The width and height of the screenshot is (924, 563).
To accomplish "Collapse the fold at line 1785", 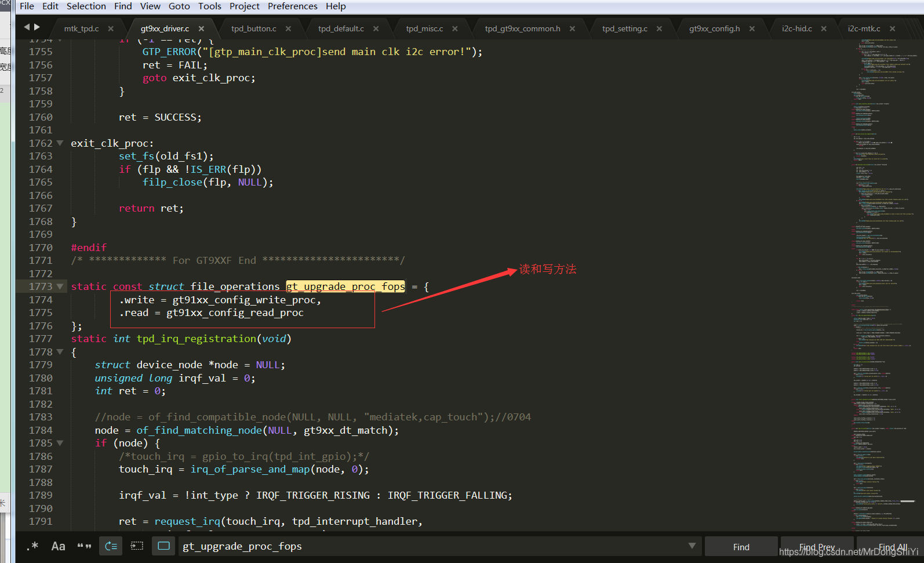I will tap(60, 443).
